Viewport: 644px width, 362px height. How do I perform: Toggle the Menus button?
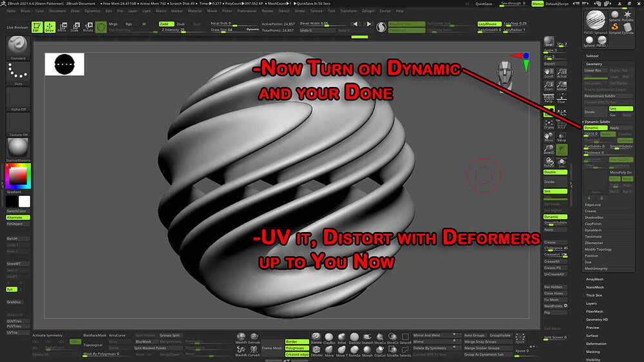click(537, 4)
